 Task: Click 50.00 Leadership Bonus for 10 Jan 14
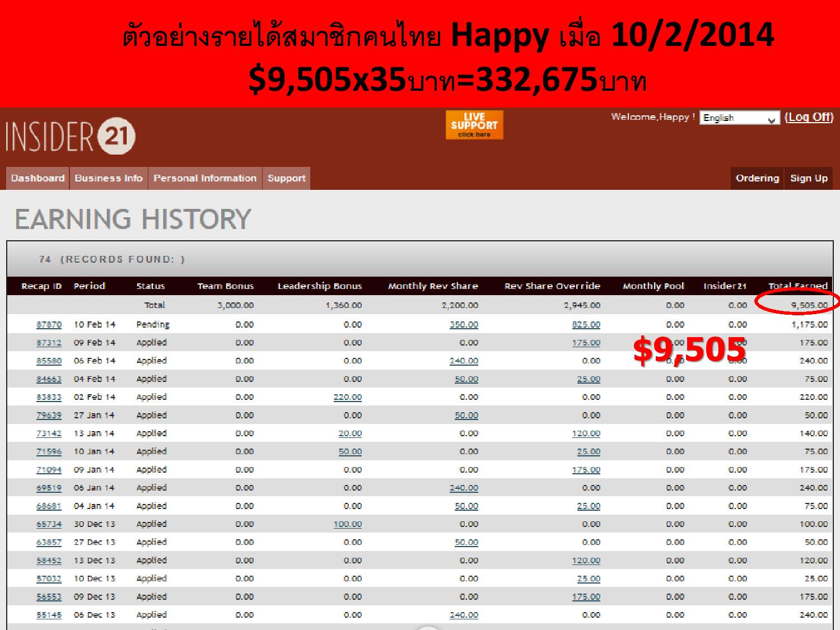pos(350,451)
